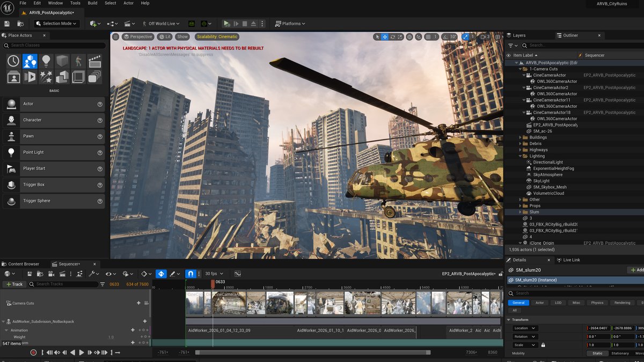Open the Cinematics clapperboard toolbar icon
Screen dimensions: 644x362
pos(129,24)
